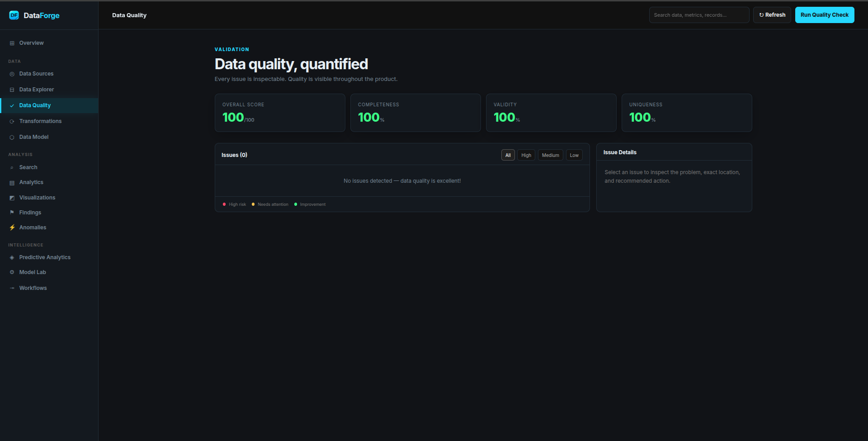Click the Workflows arrow icon
868x441 pixels.
(12, 288)
